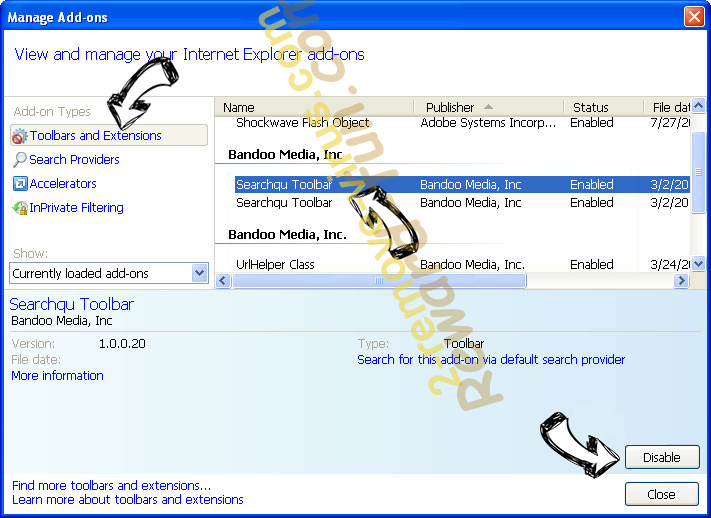Select Toolbars and Extensions add-on type
711x518 pixels.
pyautogui.click(x=108, y=135)
